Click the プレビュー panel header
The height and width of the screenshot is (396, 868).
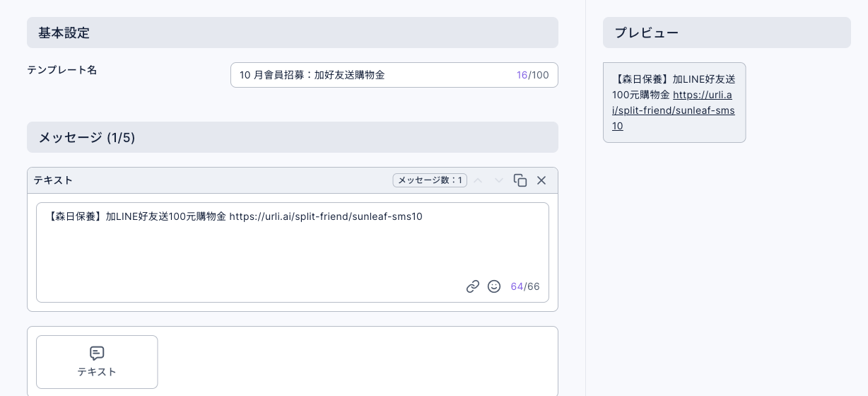click(727, 33)
